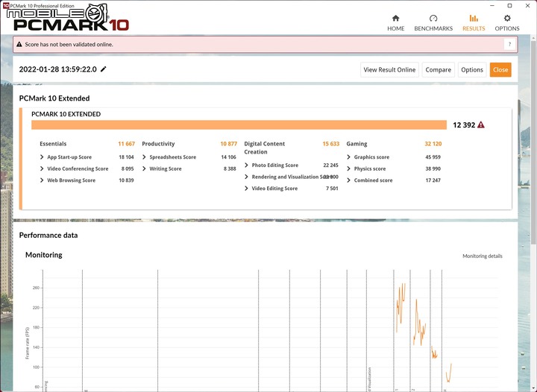Open result Options button
537x392 pixels.
coord(472,70)
